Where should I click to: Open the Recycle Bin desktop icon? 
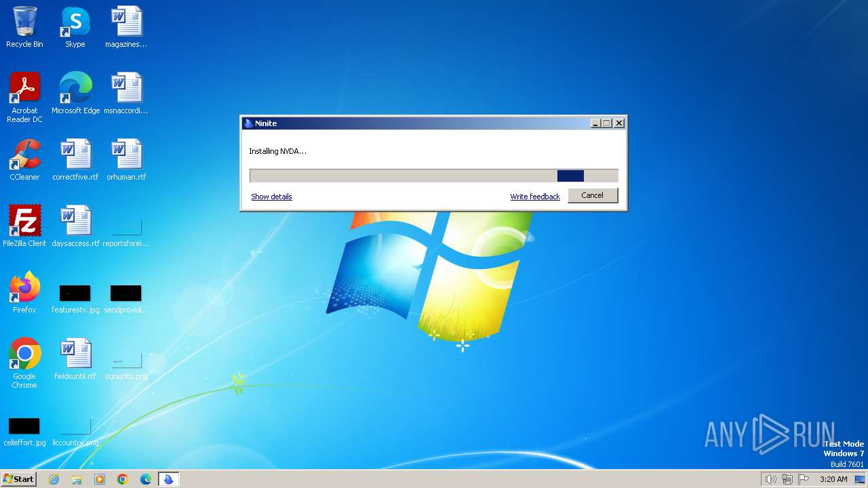pos(24,28)
